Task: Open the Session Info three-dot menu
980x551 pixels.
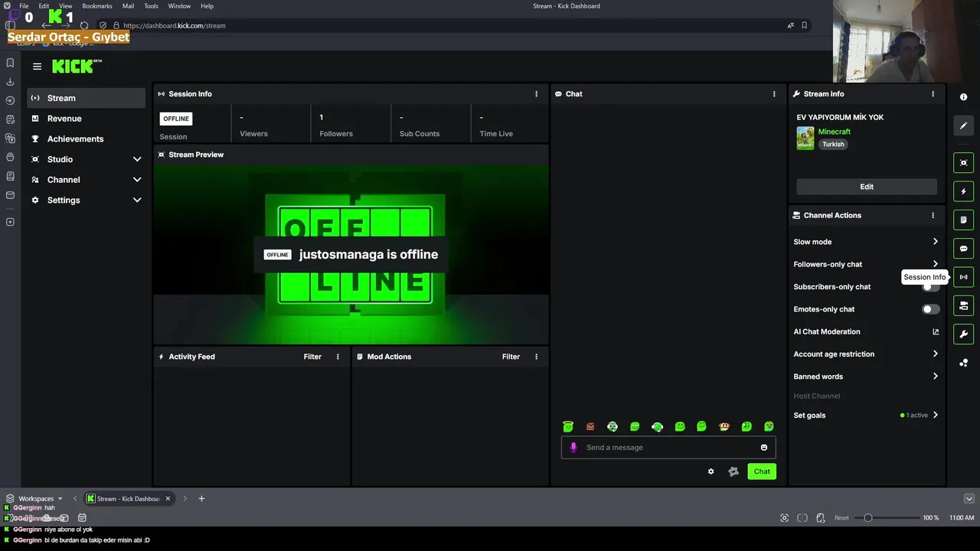Action: point(536,94)
